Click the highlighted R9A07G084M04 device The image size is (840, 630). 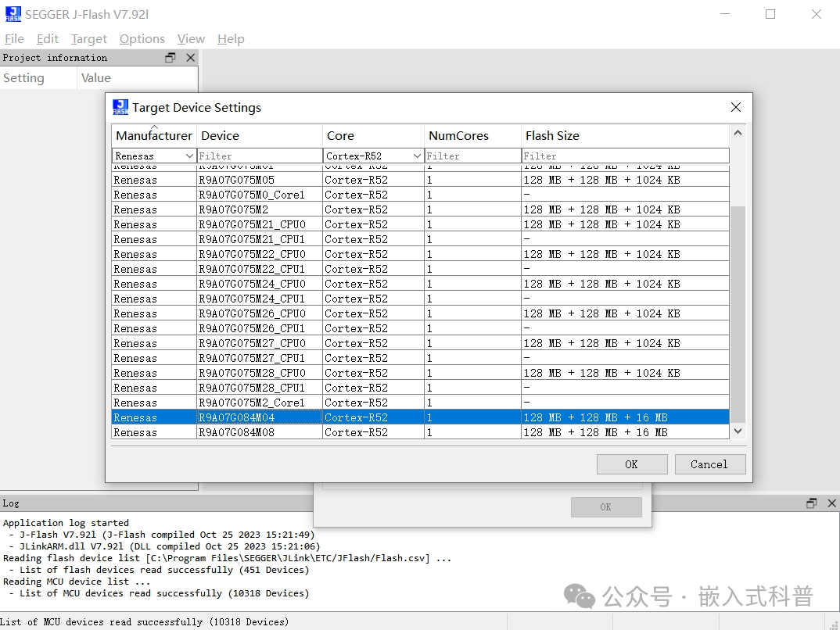click(x=420, y=417)
